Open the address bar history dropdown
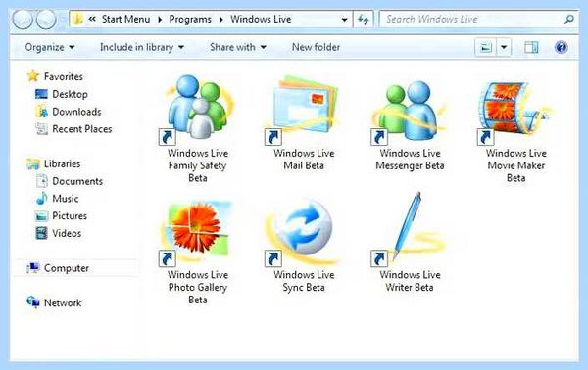This screenshot has width=588, height=370. pyautogui.click(x=344, y=20)
